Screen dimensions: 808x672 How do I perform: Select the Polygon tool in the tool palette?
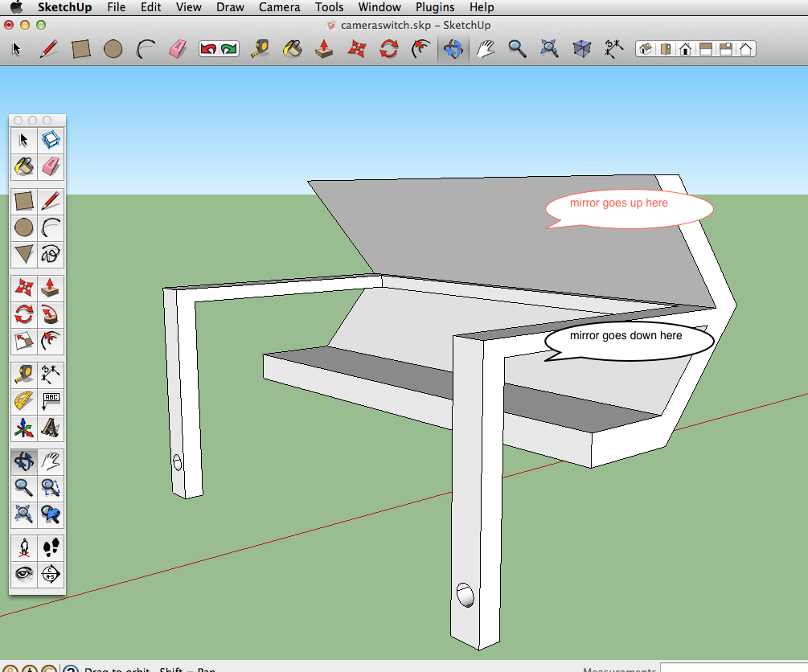(x=23, y=254)
